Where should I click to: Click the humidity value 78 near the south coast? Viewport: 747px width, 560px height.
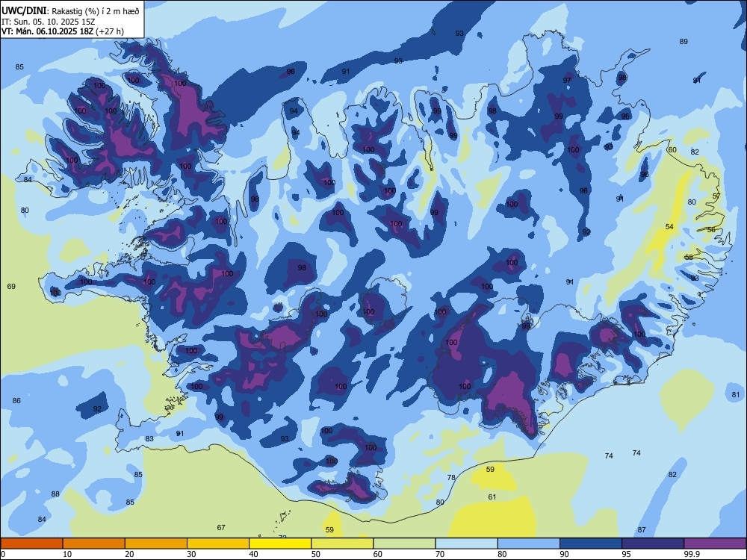[451, 477]
